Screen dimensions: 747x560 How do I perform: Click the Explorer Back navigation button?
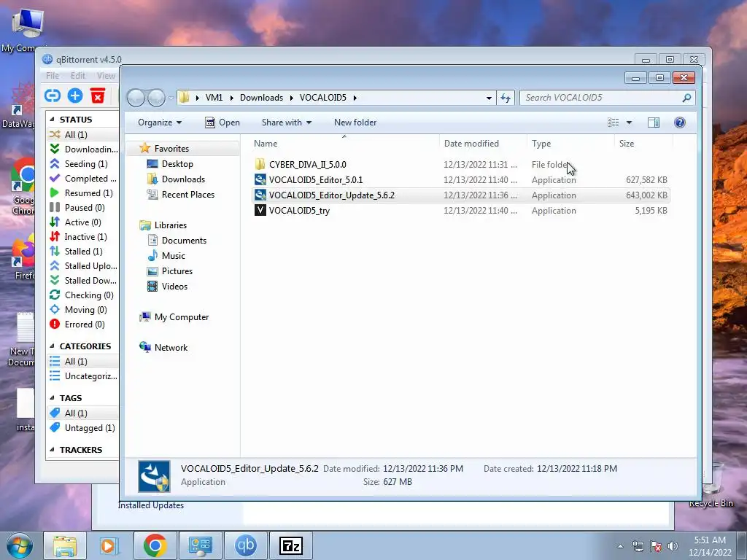(136, 98)
